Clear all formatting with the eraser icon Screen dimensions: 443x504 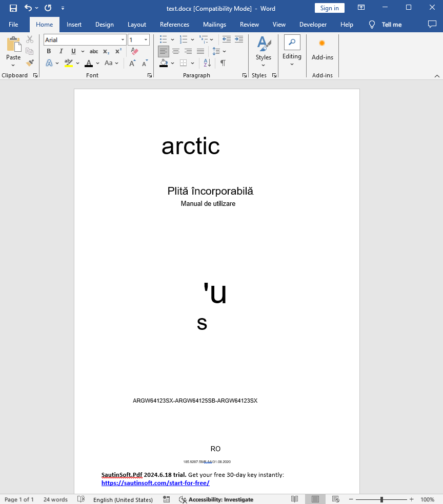[x=135, y=51]
